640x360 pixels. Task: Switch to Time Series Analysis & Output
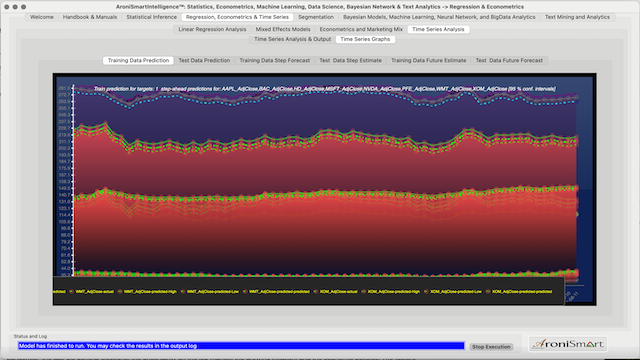[293, 39]
